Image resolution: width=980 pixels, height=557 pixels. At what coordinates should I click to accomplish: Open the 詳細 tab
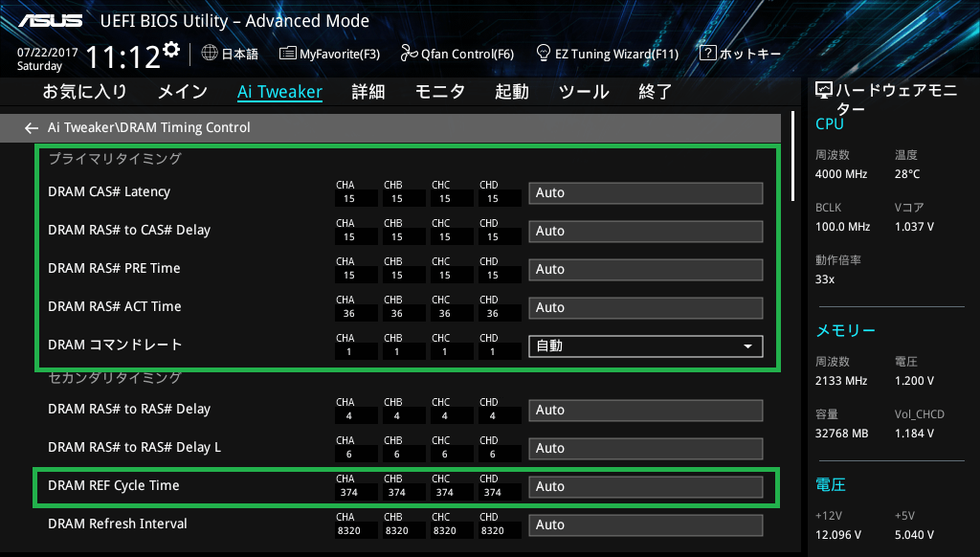tap(368, 92)
